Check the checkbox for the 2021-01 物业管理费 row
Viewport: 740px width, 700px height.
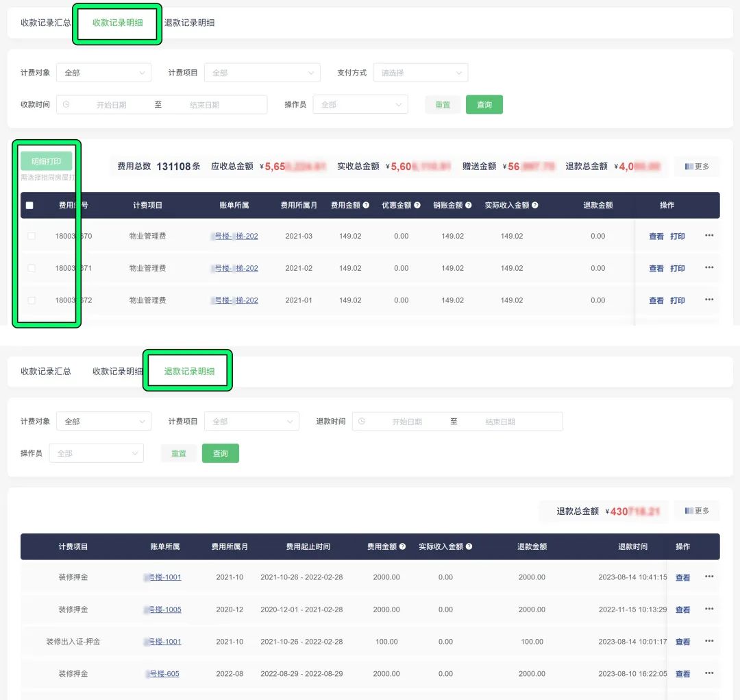(32, 300)
